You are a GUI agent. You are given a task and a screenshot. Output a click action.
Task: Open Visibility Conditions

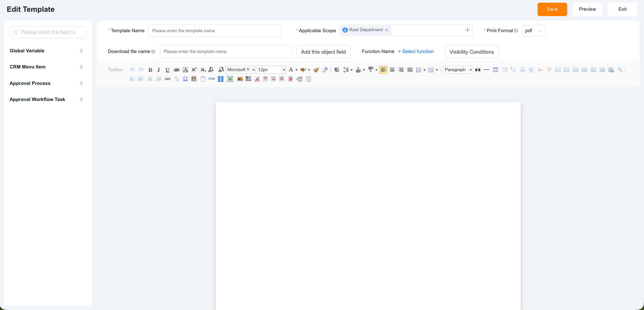coord(471,52)
